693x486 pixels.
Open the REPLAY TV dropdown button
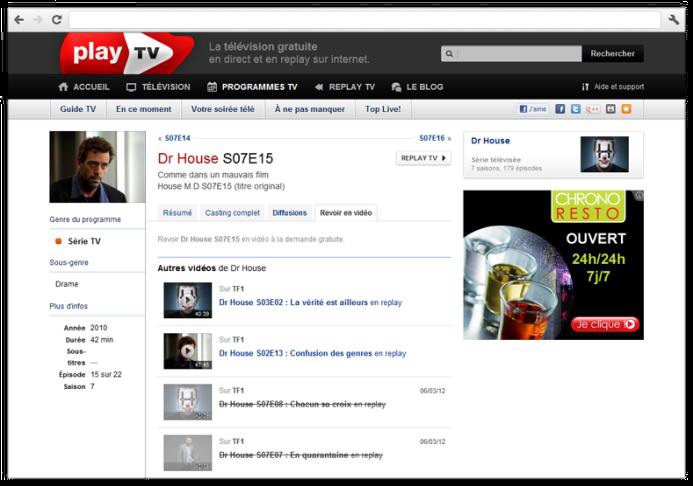point(423,158)
